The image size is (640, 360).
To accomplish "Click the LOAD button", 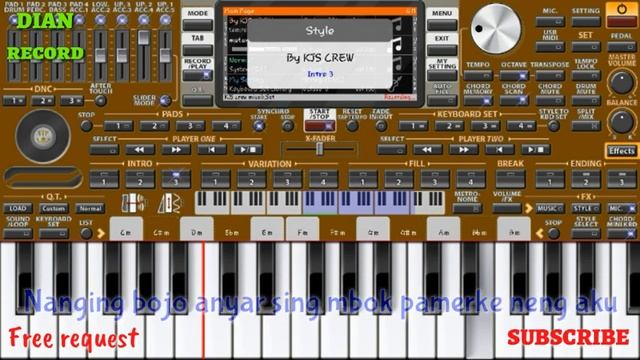I will click(x=18, y=209).
